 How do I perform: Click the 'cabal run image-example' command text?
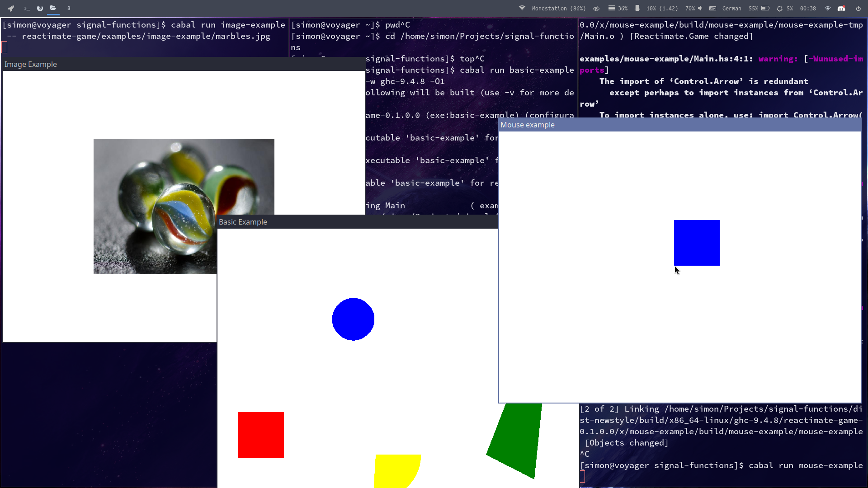point(228,25)
